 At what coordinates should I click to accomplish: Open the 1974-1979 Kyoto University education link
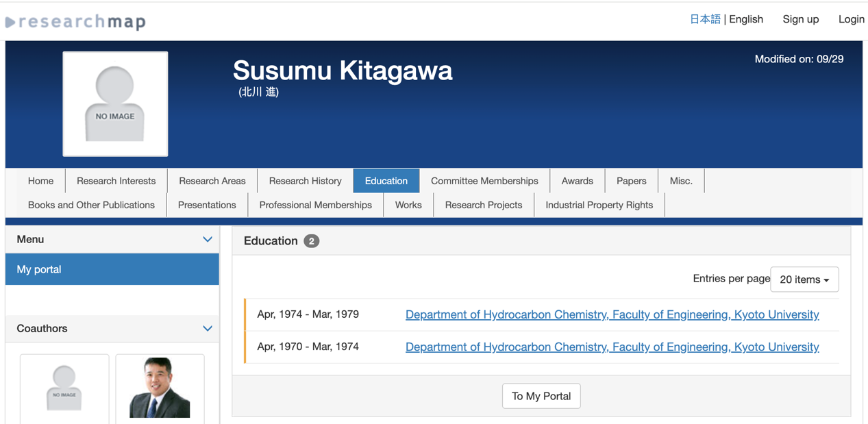[x=612, y=314]
